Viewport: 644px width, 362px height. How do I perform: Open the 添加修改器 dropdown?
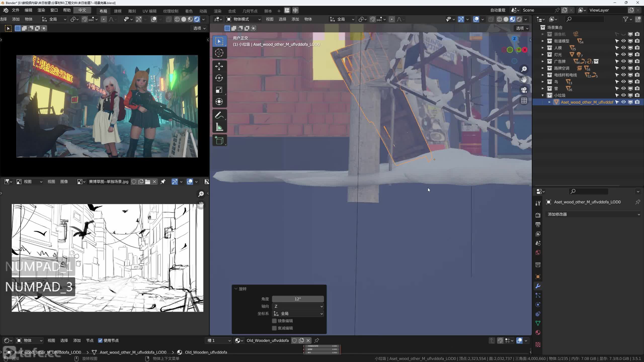[593, 214]
